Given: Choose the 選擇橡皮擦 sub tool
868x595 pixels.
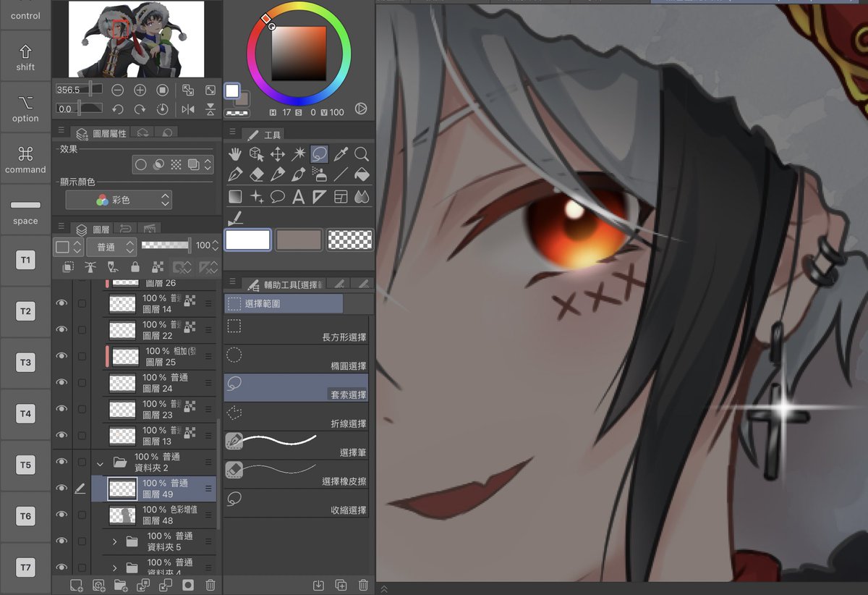Looking at the screenshot, I should click(297, 474).
